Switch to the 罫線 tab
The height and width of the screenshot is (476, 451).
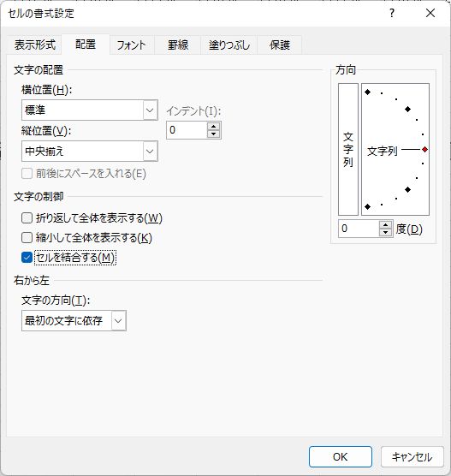pyautogui.click(x=178, y=45)
